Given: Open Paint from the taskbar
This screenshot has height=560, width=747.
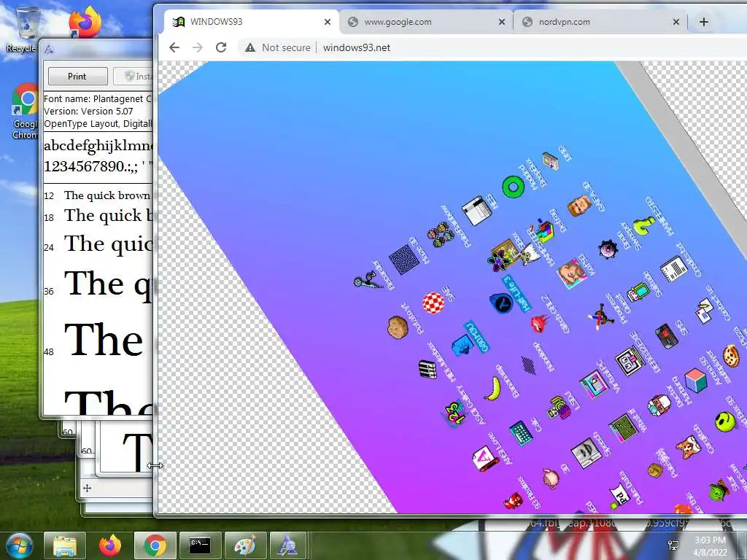Looking at the screenshot, I should (244, 545).
